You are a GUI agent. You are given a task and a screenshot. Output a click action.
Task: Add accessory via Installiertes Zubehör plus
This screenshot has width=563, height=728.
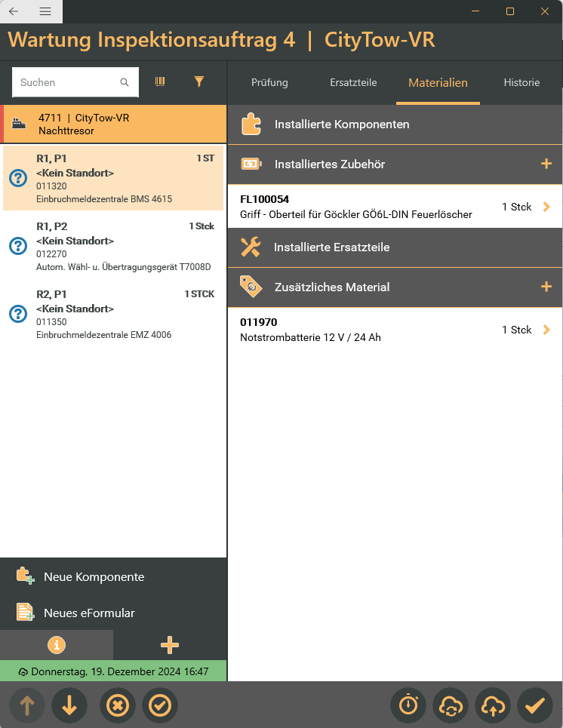pos(546,164)
